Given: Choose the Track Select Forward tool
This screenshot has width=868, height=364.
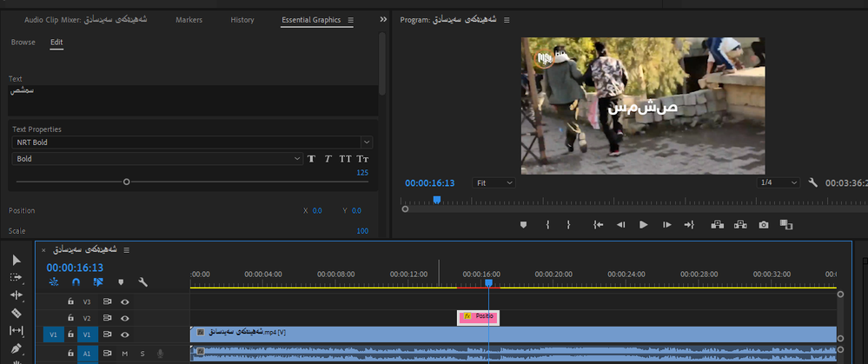Looking at the screenshot, I should pos(16,277).
